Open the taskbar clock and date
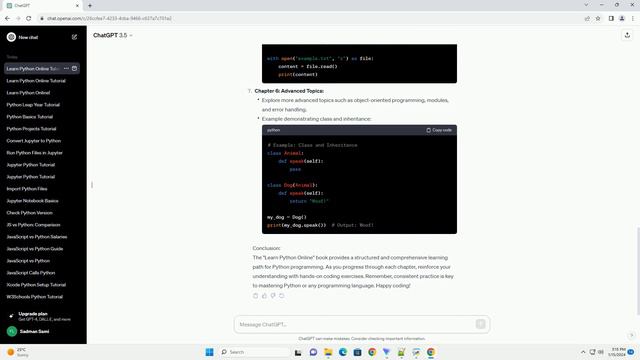Image resolution: width=640 pixels, height=360 pixels. click(x=617, y=352)
